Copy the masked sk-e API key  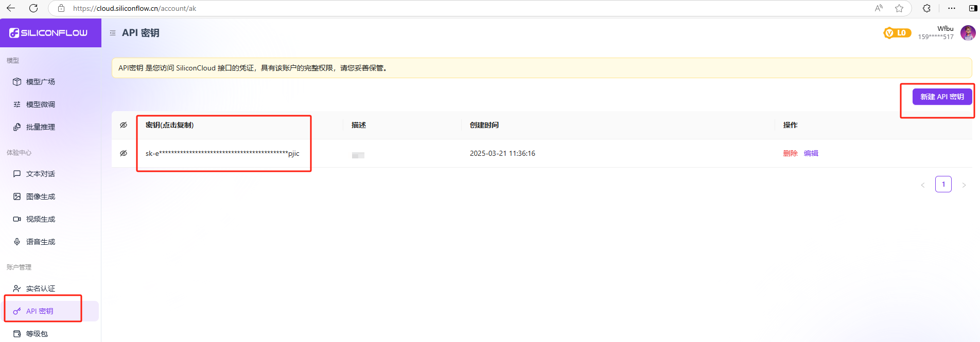tap(222, 153)
